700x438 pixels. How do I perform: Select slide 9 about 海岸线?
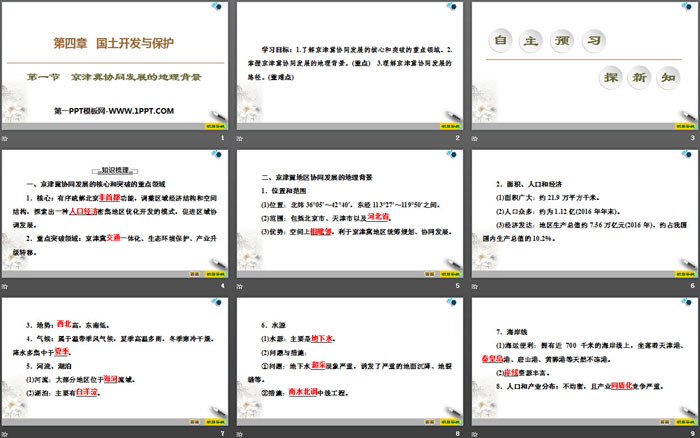585,361
